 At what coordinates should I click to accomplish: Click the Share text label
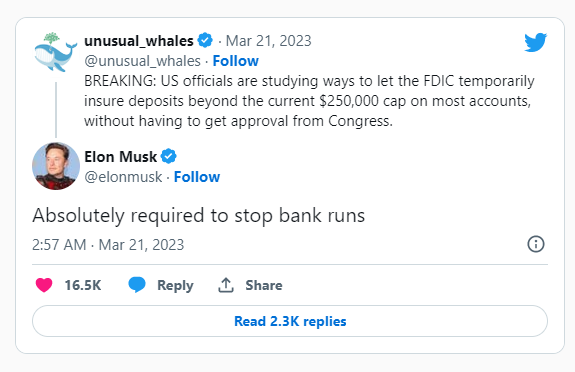tap(264, 285)
